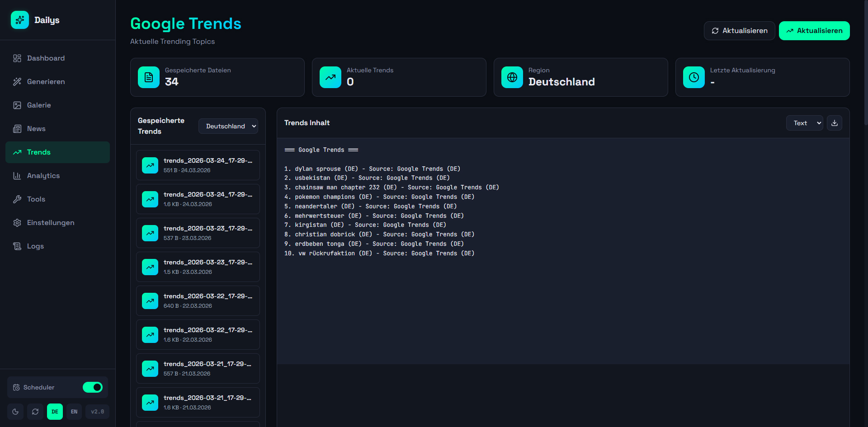
Task: Click the Dailys logo icon
Action: coord(20,20)
